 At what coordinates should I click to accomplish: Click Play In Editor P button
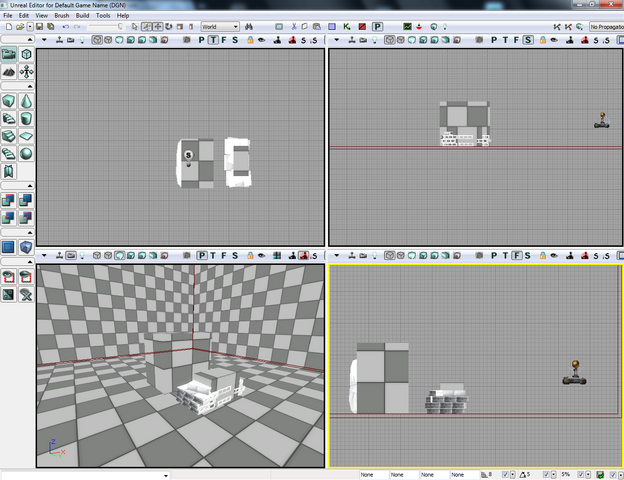pos(377,27)
